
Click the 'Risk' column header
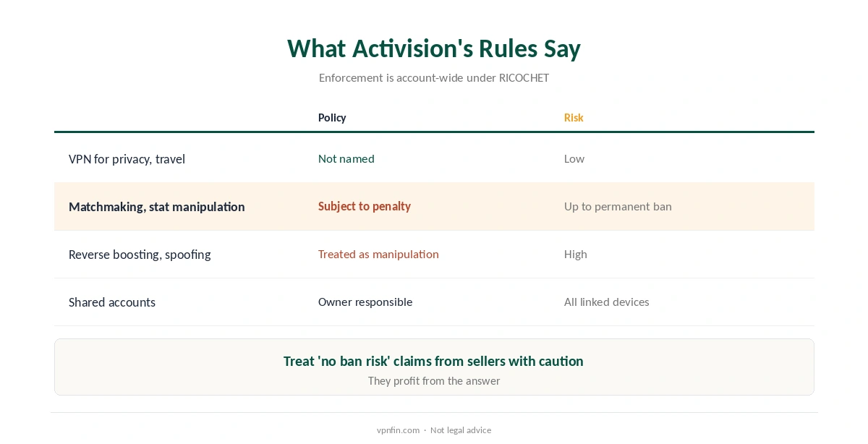[x=574, y=117]
